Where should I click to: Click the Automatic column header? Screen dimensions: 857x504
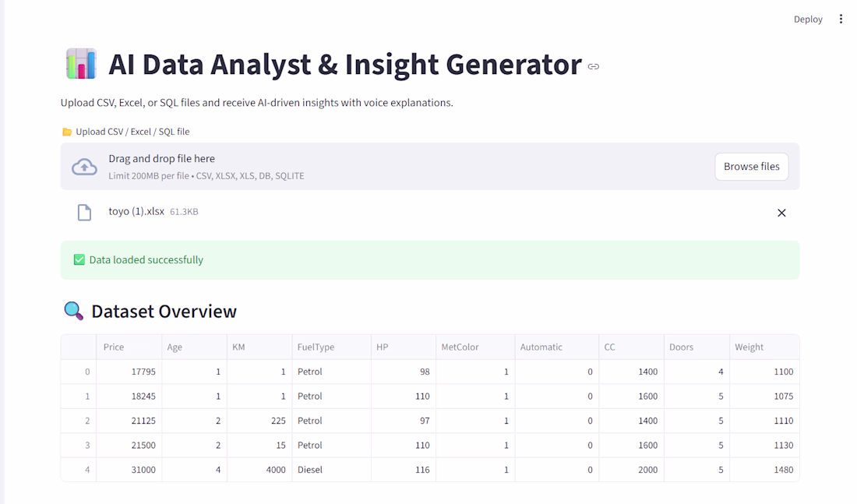click(553, 347)
